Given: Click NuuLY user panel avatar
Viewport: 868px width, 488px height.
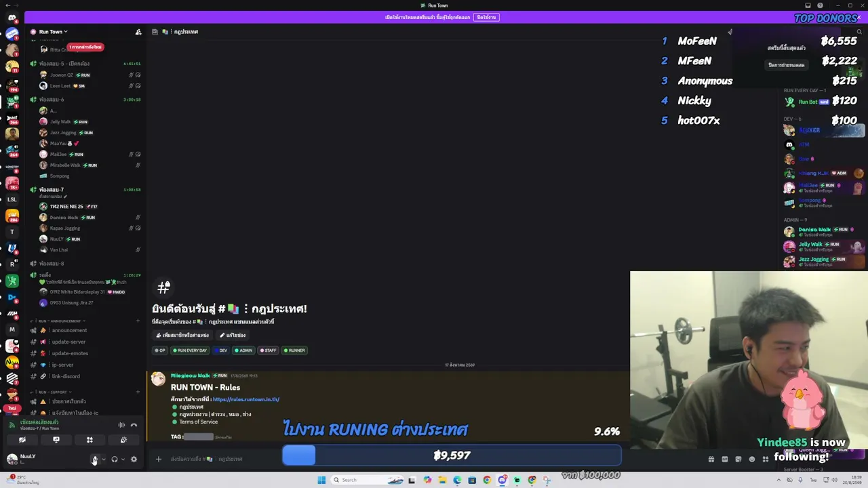Looking at the screenshot, I should coord(12,459).
